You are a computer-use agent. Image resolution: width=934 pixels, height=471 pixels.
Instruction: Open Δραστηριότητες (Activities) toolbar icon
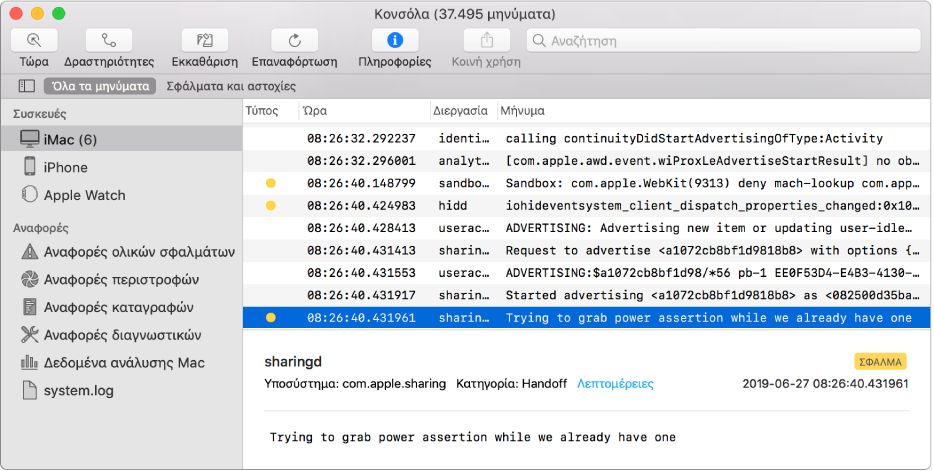point(109,40)
